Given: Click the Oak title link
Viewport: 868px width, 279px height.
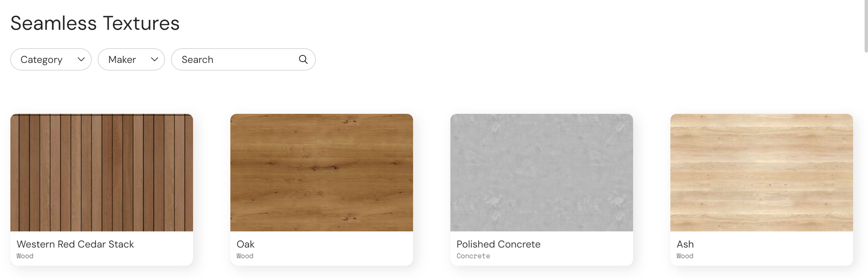Looking at the screenshot, I should pyautogui.click(x=246, y=244).
